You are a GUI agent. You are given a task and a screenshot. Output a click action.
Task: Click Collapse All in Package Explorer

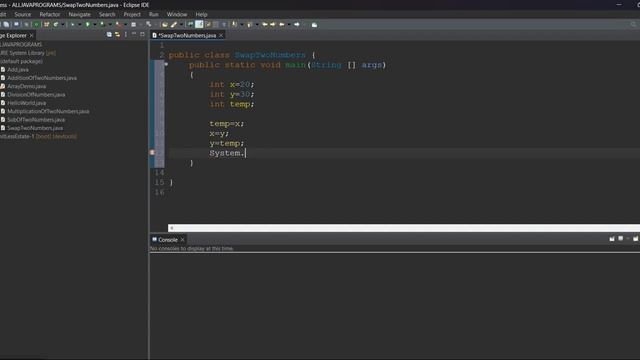[x=109, y=35]
